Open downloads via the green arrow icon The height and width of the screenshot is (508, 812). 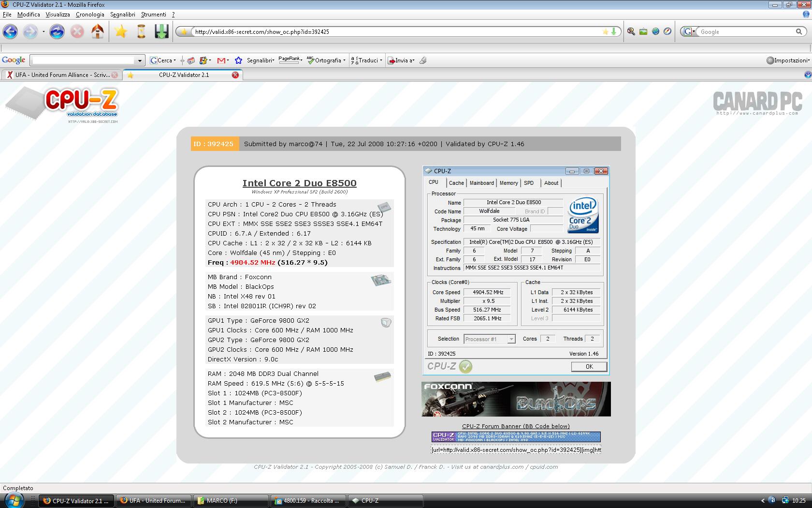pyautogui.click(x=161, y=32)
